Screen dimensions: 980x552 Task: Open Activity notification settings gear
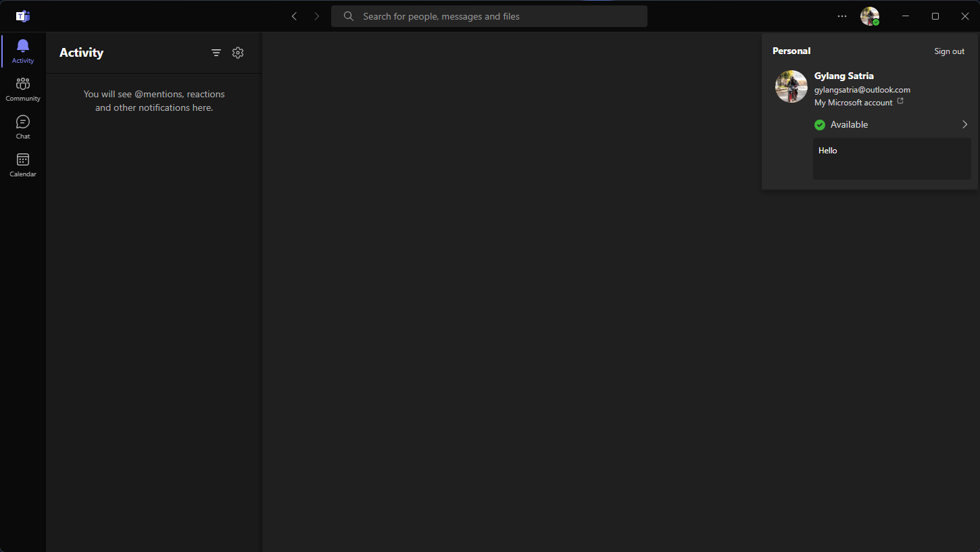[x=238, y=53]
